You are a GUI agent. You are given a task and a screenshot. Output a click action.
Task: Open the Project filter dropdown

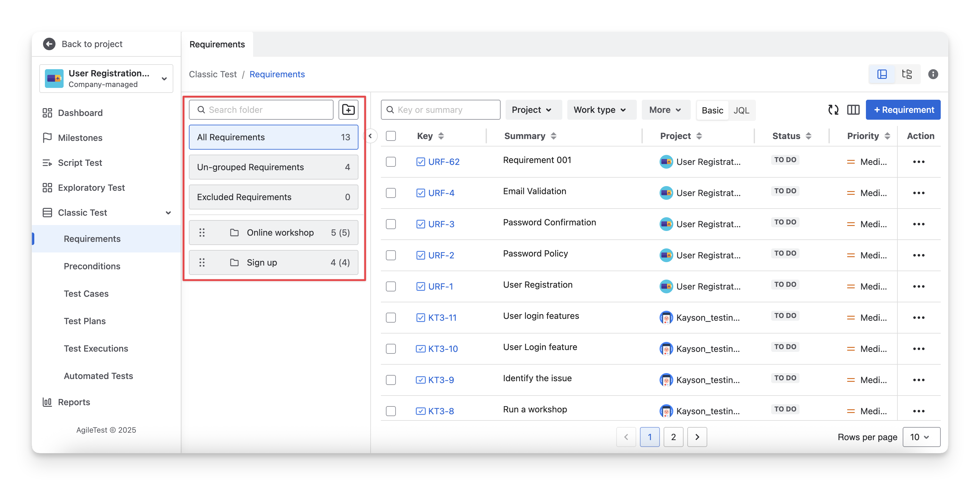[531, 110]
